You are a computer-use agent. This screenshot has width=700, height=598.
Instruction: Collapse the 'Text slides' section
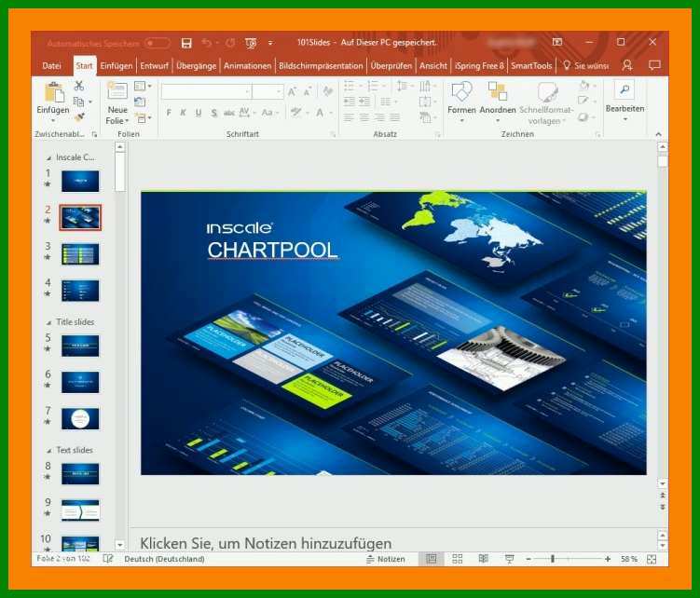48,451
